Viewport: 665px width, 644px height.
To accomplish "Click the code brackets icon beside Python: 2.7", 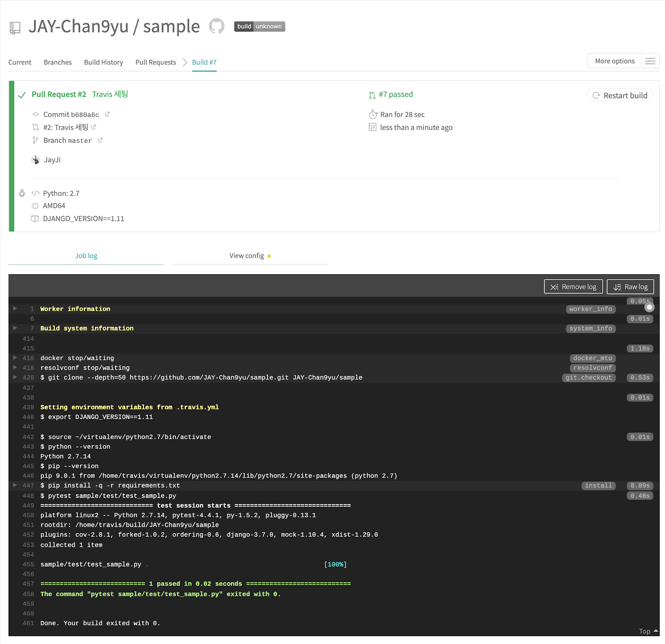I will [35, 193].
